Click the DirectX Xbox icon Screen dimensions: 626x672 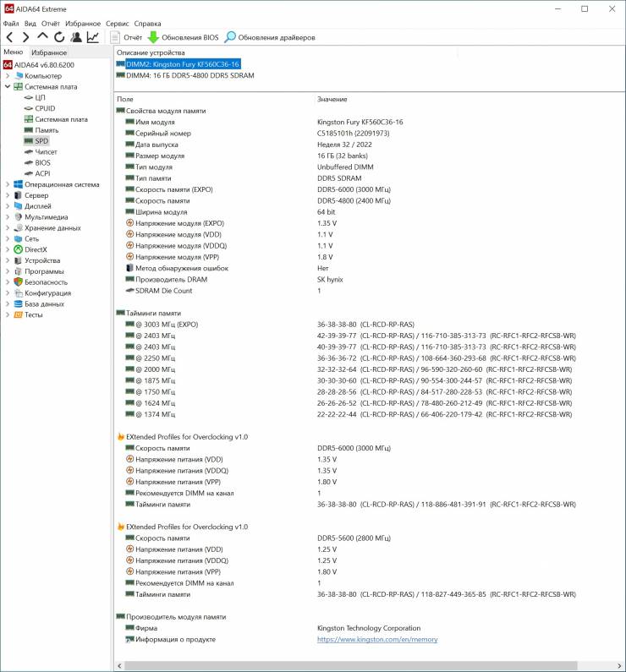18,249
